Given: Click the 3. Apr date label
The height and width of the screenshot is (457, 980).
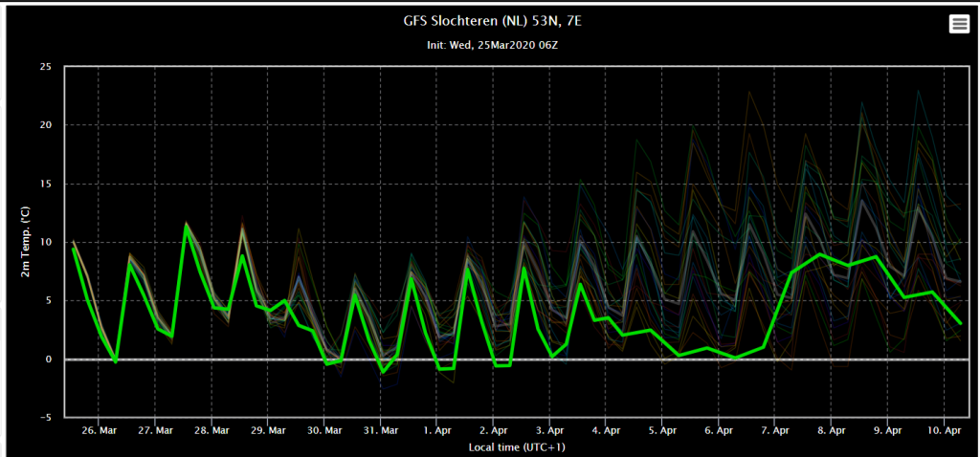Looking at the screenshot, I should coord(548,431).
